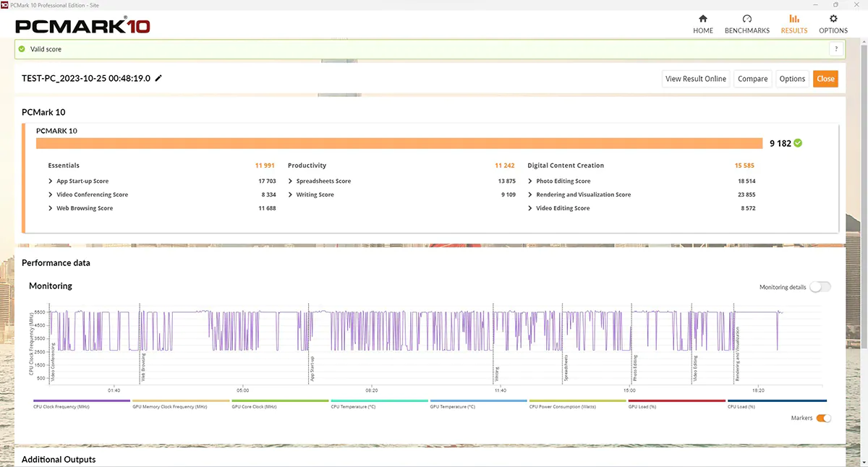
Task: Go to the HOME section
Action: click(702, 24)
